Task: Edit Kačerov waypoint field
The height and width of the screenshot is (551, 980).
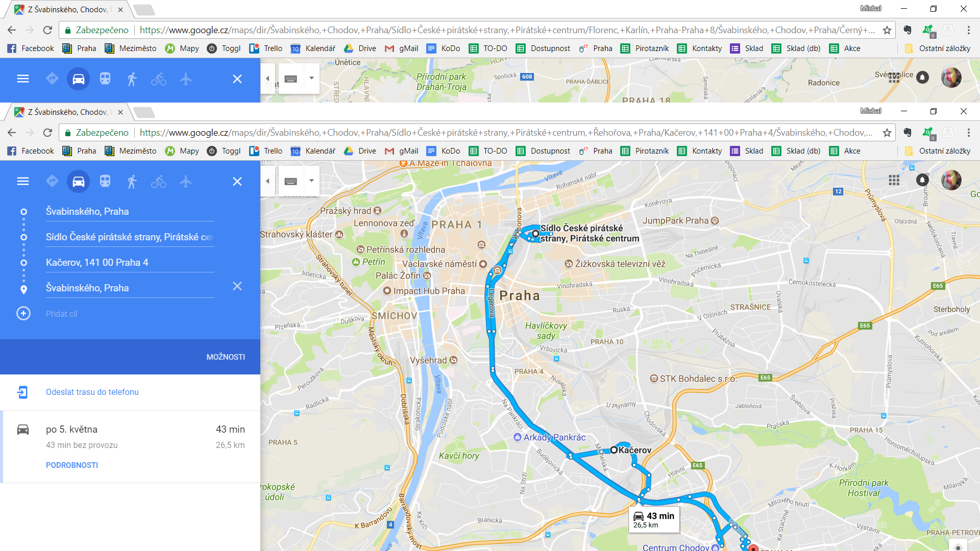Action: point(130,262)
